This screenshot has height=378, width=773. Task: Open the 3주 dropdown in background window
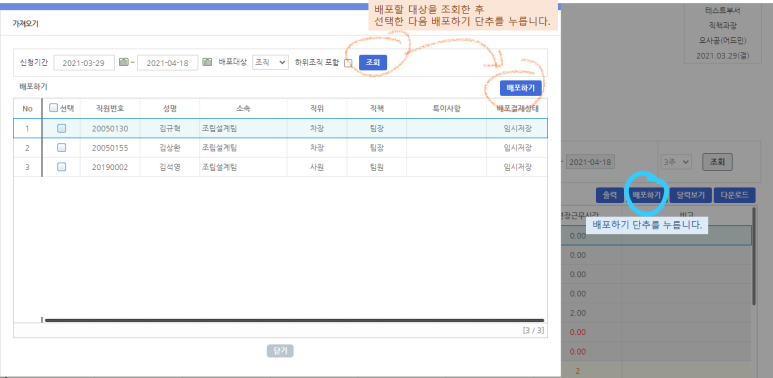(x=676, y=161)
